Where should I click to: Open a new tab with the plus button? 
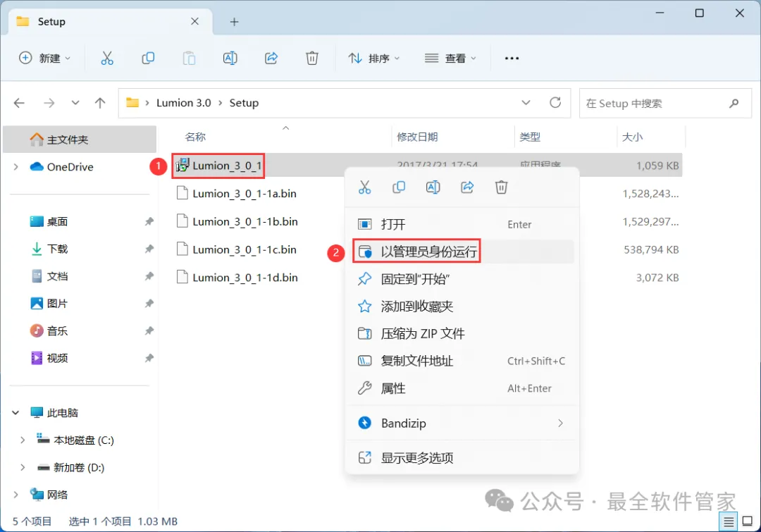234,21
